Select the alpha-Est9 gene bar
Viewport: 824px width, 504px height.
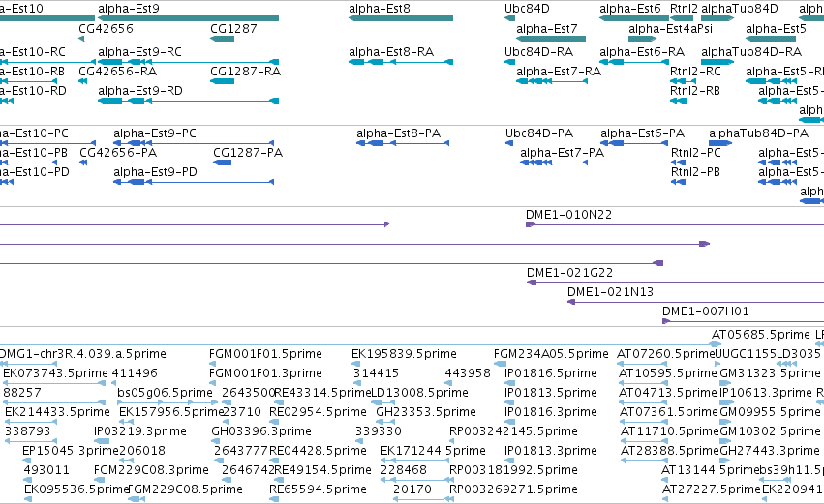[x=188, y=18]
